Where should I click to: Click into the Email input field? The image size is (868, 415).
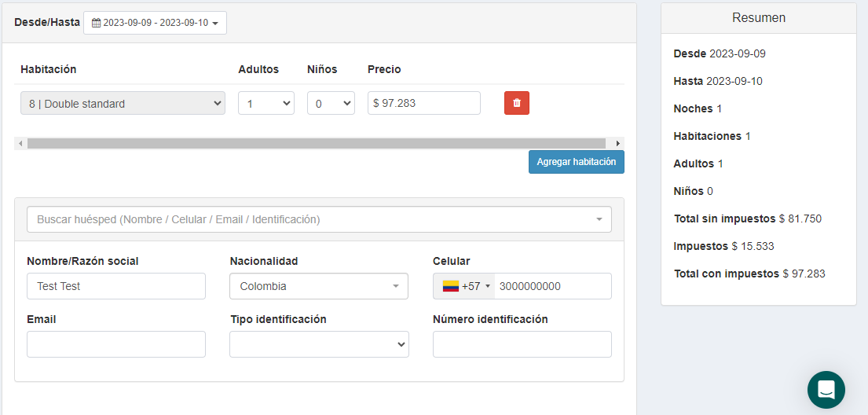(115, 344)
